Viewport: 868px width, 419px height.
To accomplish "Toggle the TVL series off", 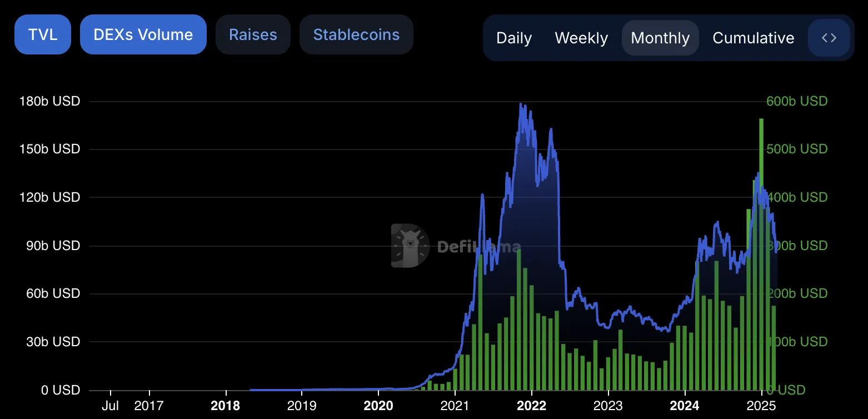I will coord(43,34).
